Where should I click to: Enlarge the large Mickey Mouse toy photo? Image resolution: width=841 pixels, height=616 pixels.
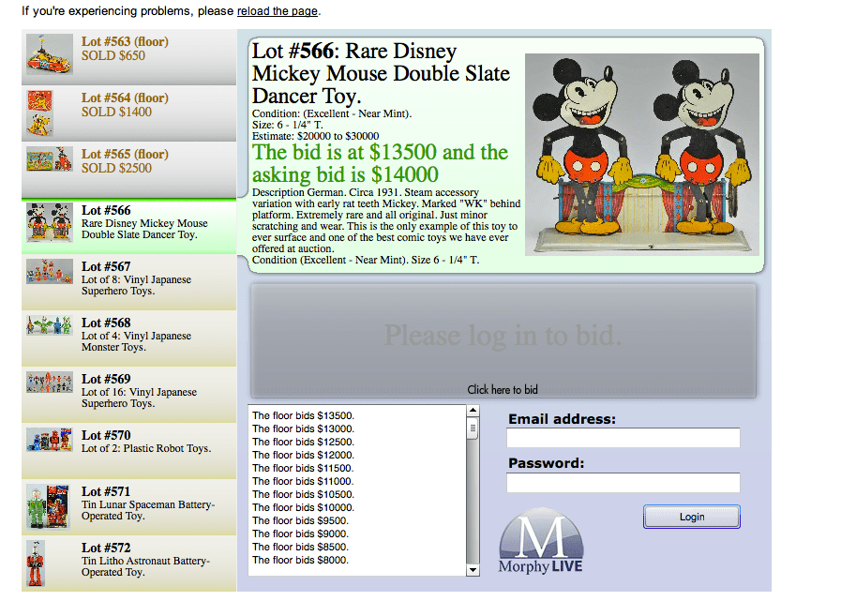641,155
